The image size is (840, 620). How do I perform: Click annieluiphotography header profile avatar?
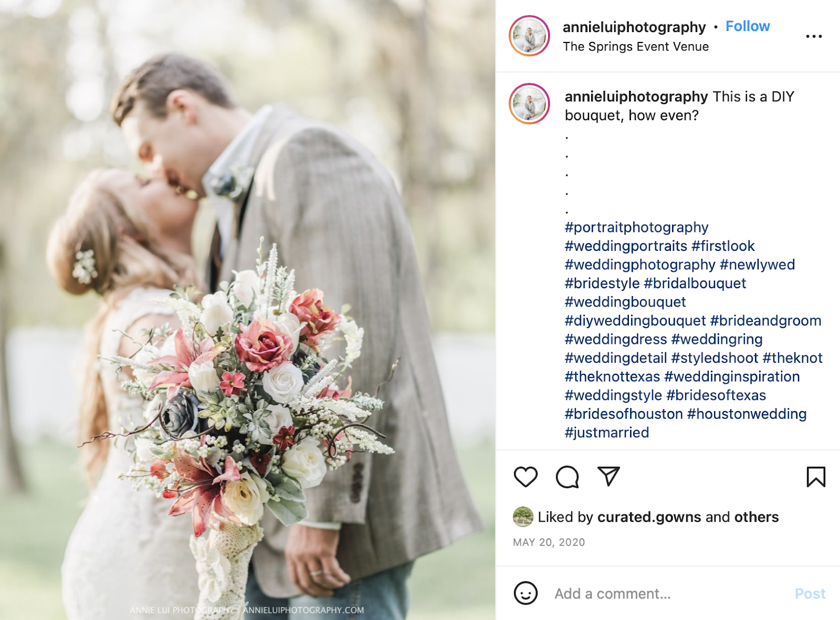[x=529, y=36]
